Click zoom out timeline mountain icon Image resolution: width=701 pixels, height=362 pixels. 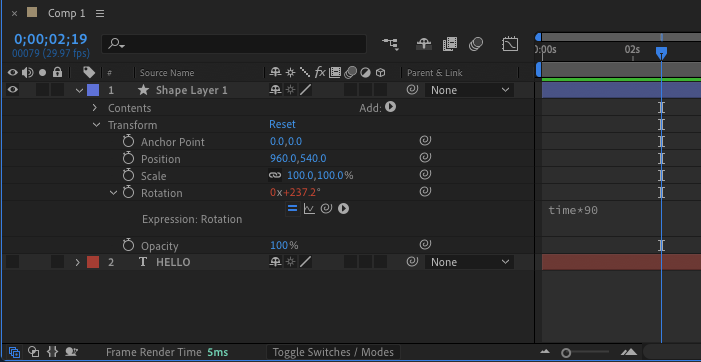pyautogui.click(x=545, y=352)
